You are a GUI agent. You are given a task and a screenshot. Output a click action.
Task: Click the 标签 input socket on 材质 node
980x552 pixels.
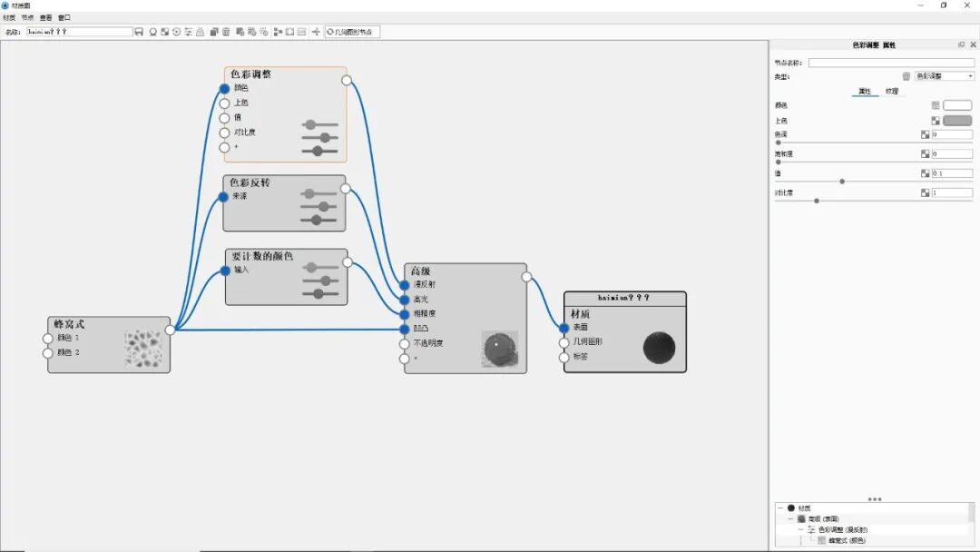[563, 357]
